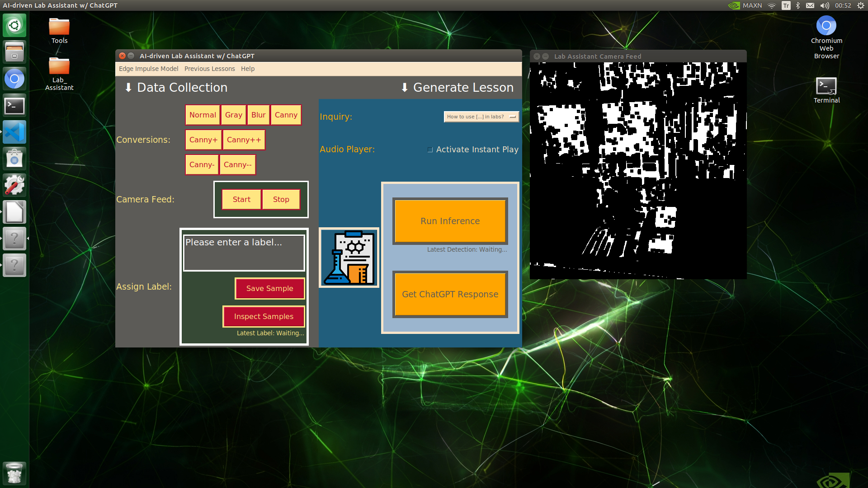Click the clock showing 00:52
Screen dimensions: 868x488
[x=843, y=5]
